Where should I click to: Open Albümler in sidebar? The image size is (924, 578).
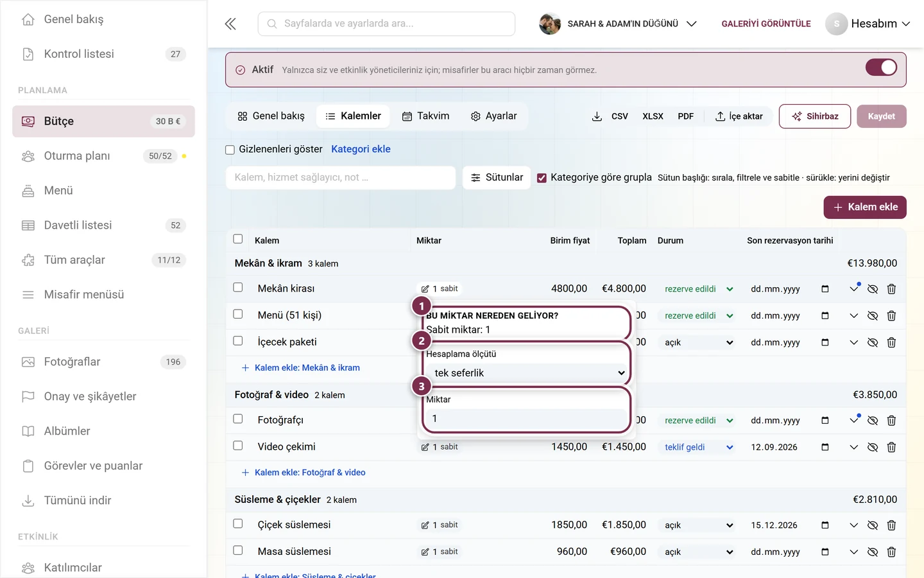(x=103, y=431)
